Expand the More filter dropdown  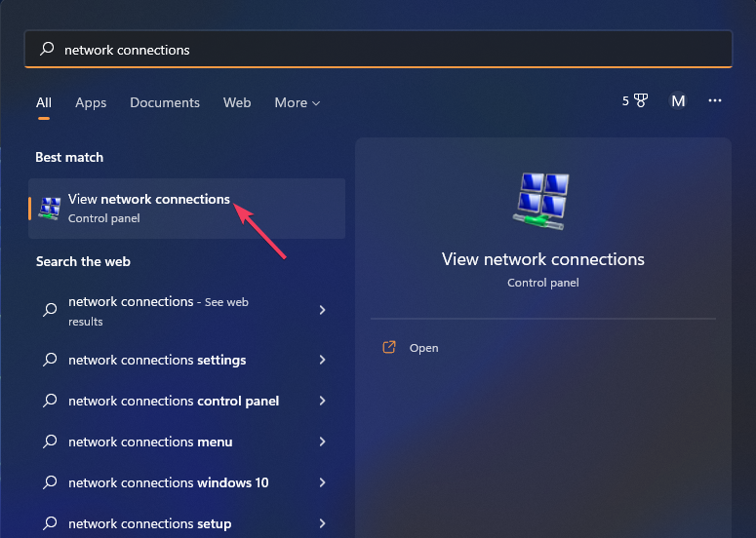click(x=297, y=102)
